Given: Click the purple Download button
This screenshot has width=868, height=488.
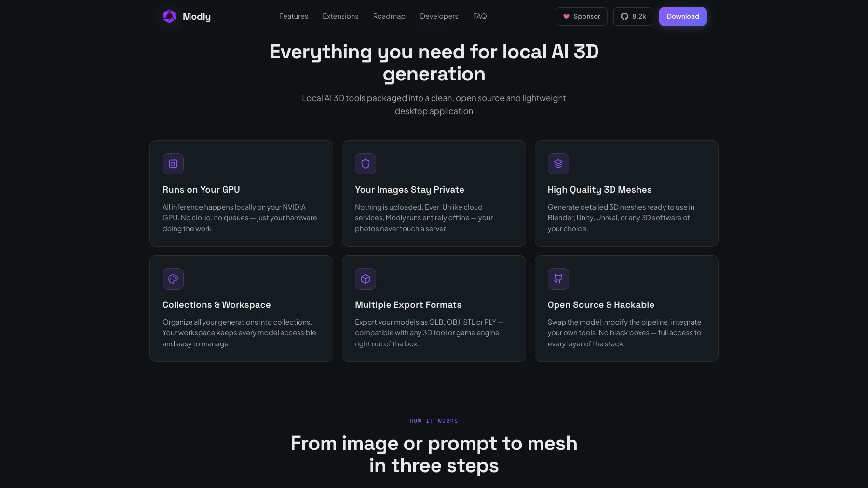Looking at the screenshot, I should [x=683, y=16].
